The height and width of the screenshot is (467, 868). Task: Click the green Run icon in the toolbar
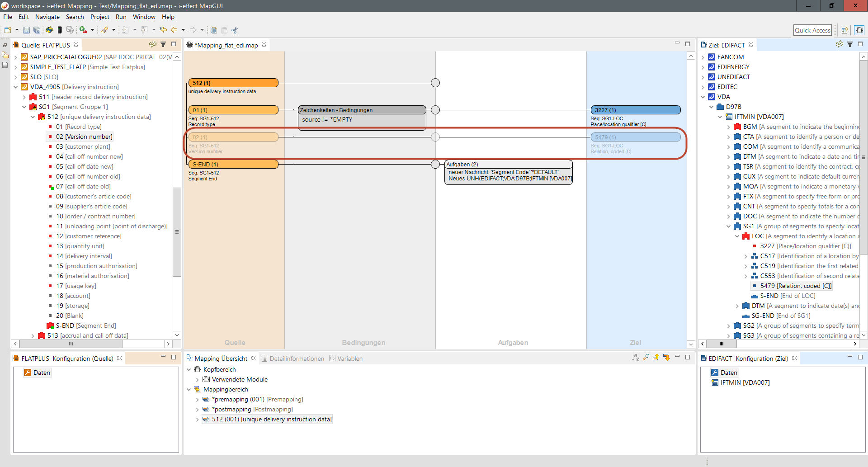[x=83, y=30]
